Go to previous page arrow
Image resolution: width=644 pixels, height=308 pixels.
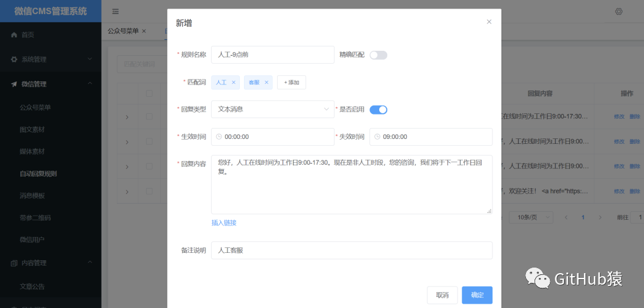click(566, 217)
